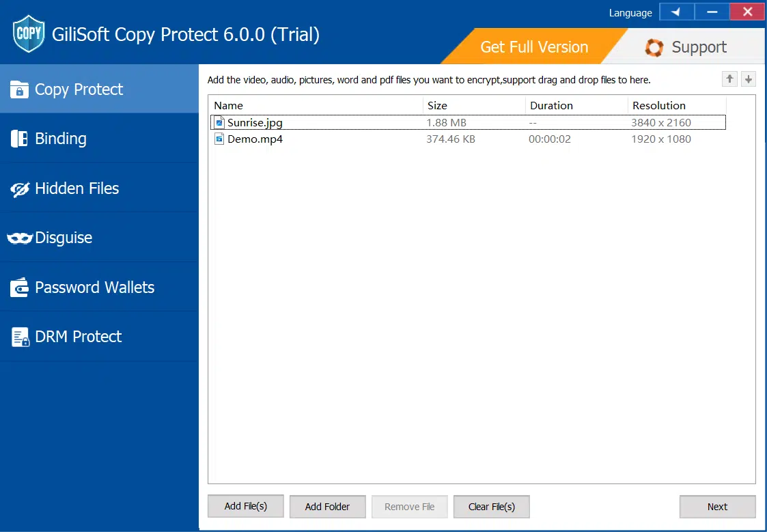Click the DRM Protect document-lock icon
The image size is (767, 532).
pyautogui.click(x=20, y=337)
